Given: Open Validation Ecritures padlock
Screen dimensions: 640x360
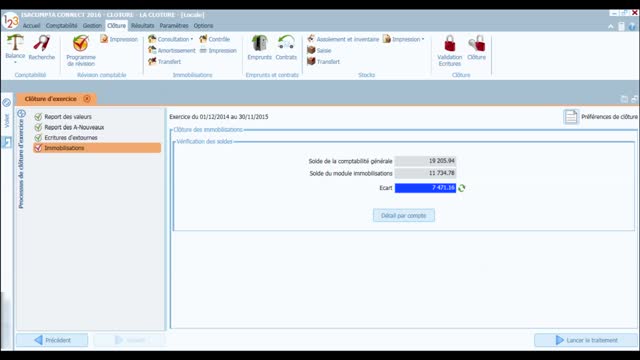Looking at the screenshot, I should coord(449,50).
